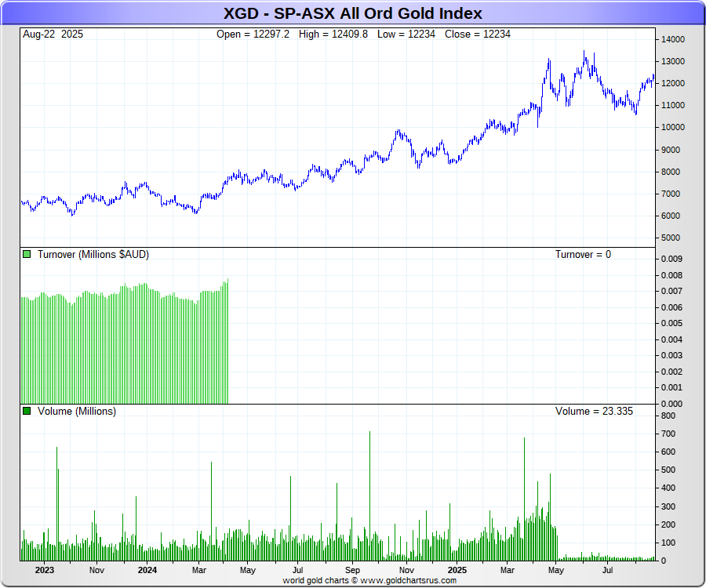The height and width of the screenshot is (588, 706).
Task: Select the Low = 12234 value
Action: click(406, 34)
